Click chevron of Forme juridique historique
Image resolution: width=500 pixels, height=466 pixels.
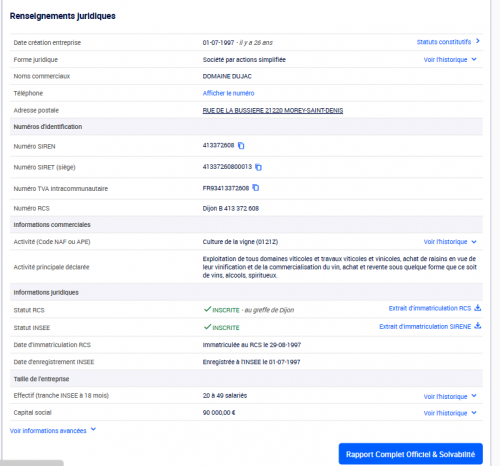[474, 59]
